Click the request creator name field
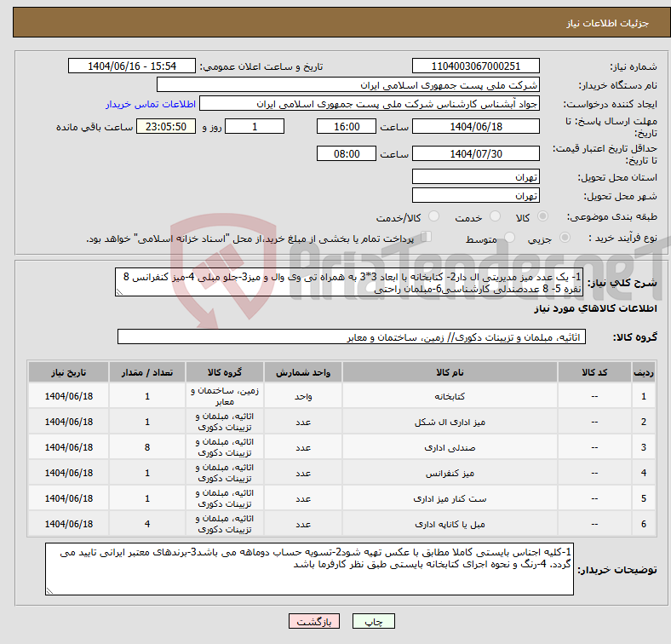671x644 pixels. click(370, 104)
